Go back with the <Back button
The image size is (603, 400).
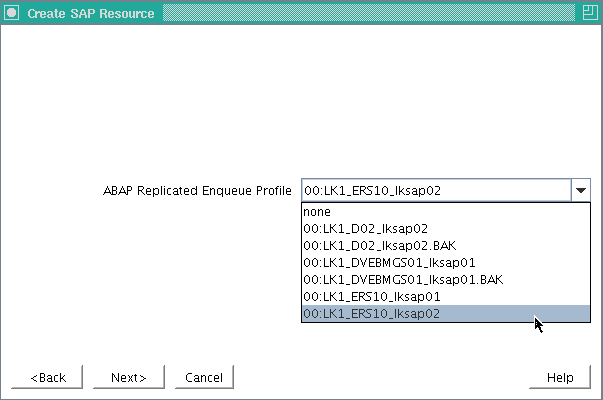pos(47,377)
